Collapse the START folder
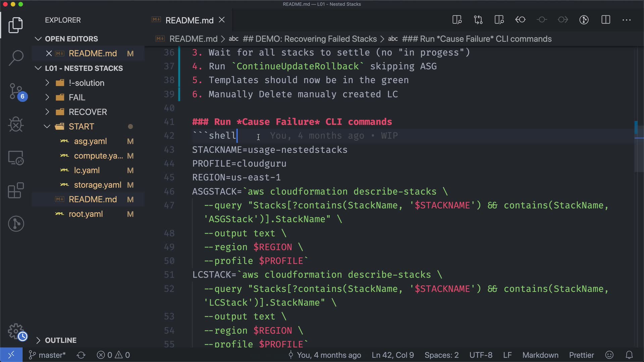This screenshot has width=644, height=362. (x=81, y=127)
